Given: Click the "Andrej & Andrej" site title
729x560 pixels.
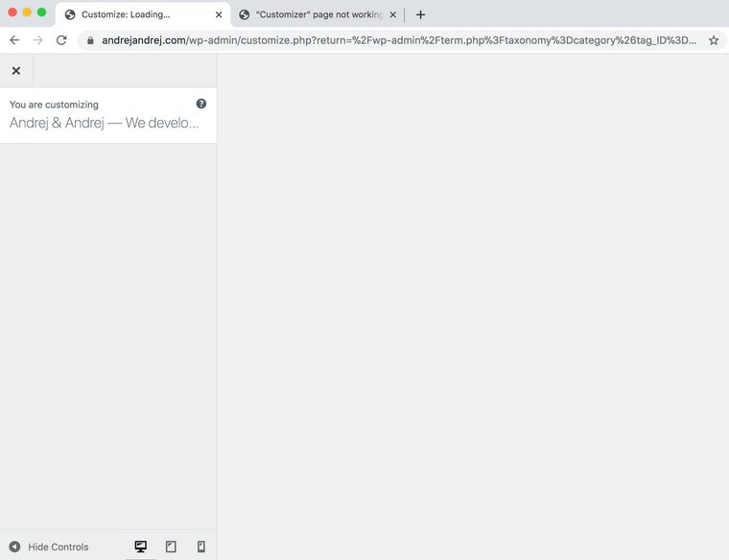Looking at the screenshot, I should [104, 123].
